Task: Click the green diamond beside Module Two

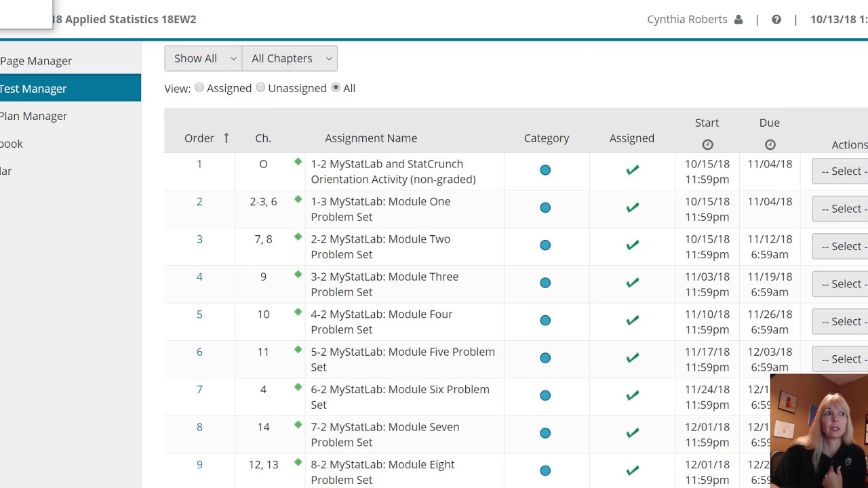Action: click(x=298, y=237)
